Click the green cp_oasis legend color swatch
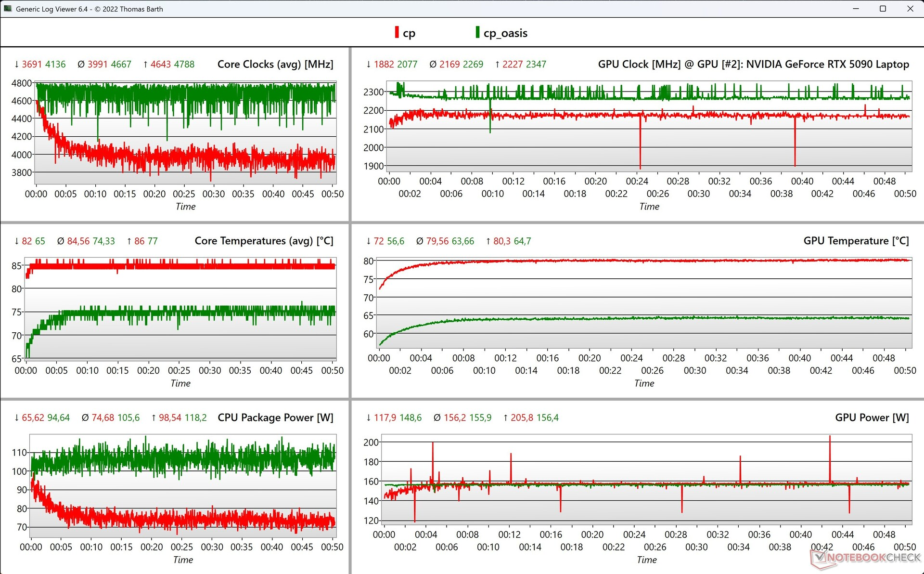Viewport: 924px width, 574px height. tap(477, 32)
